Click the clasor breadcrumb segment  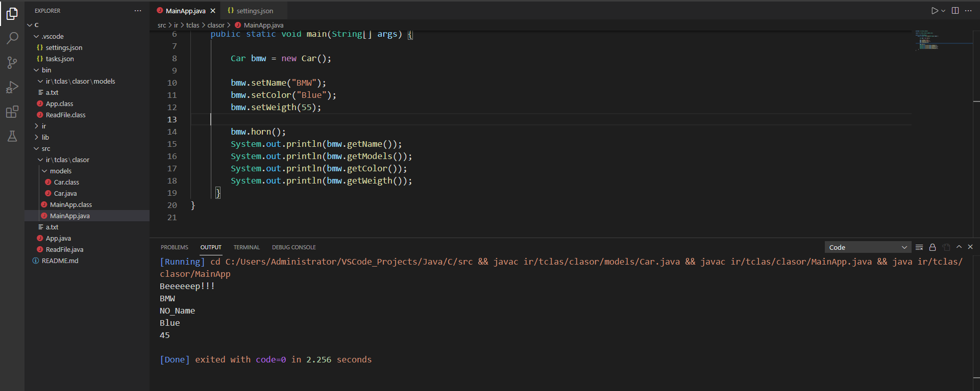click(216, 25)
